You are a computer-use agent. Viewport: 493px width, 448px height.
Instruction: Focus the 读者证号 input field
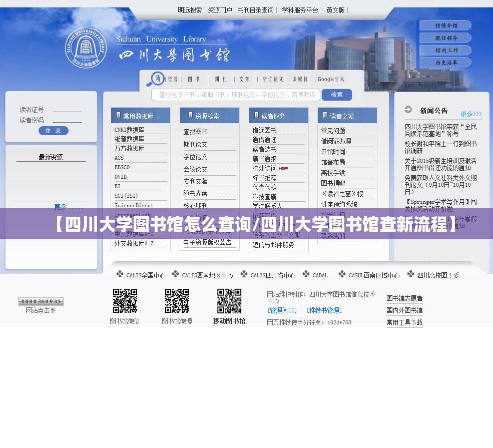point(67,109)
